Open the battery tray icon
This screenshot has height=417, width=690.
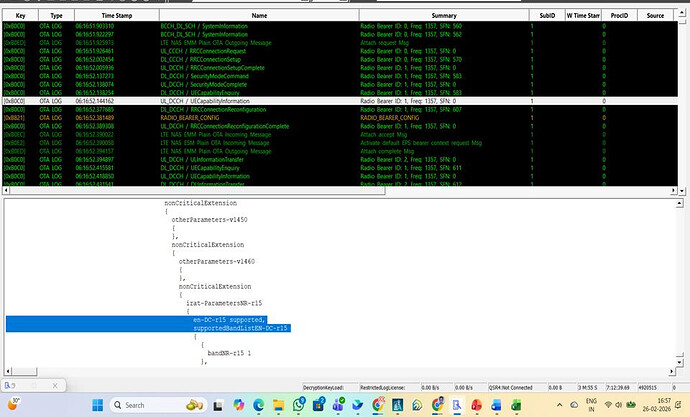pyautogui.click(x=631, y=405)
